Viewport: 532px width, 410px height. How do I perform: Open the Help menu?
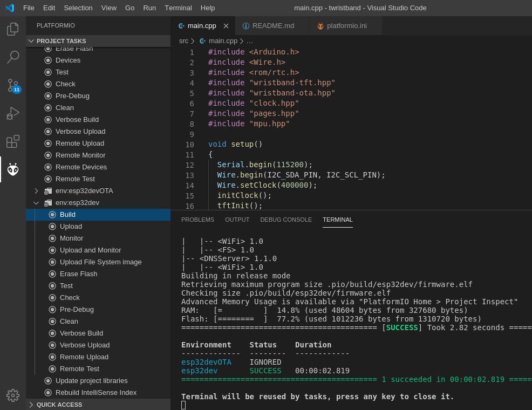tap(207, 8)
